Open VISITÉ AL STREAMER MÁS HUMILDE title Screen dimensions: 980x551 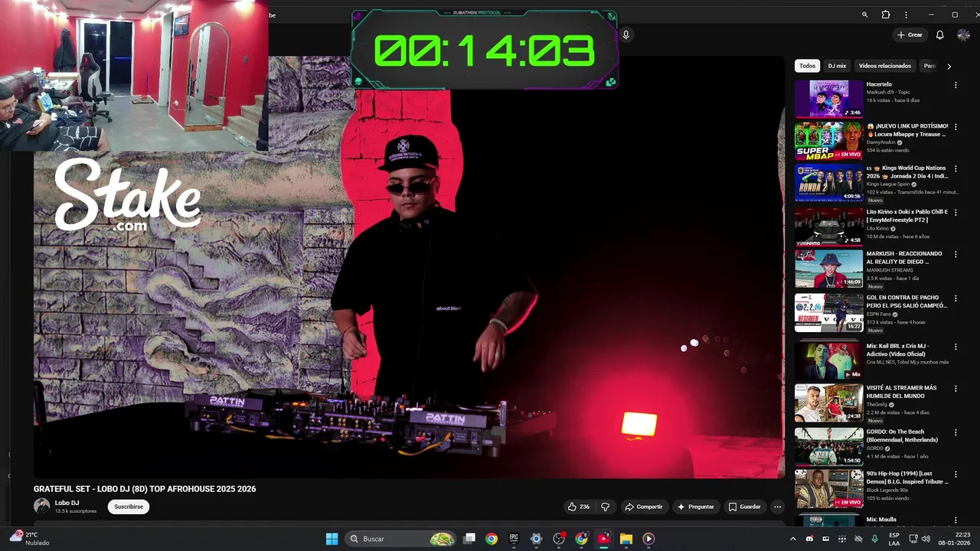click(x=901, y=392)
